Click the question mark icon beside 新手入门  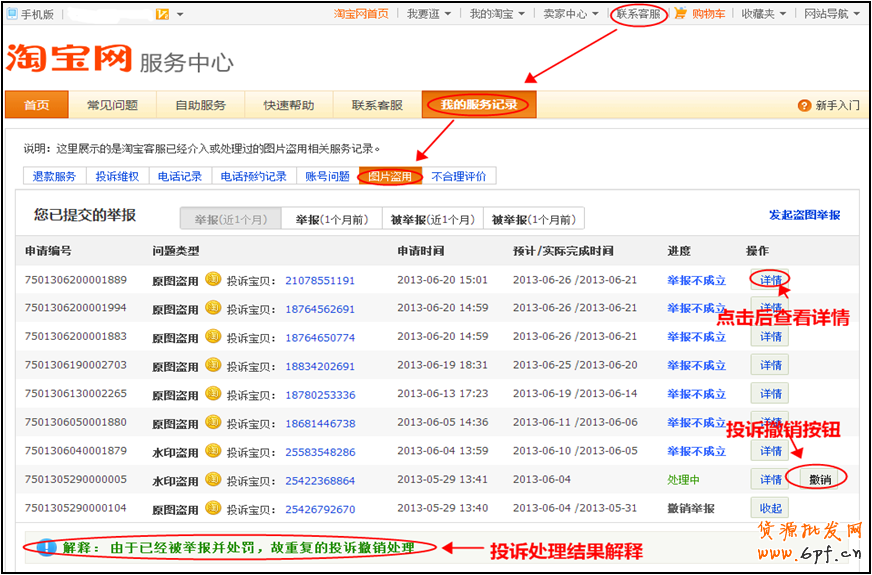(x=804, y=106)
